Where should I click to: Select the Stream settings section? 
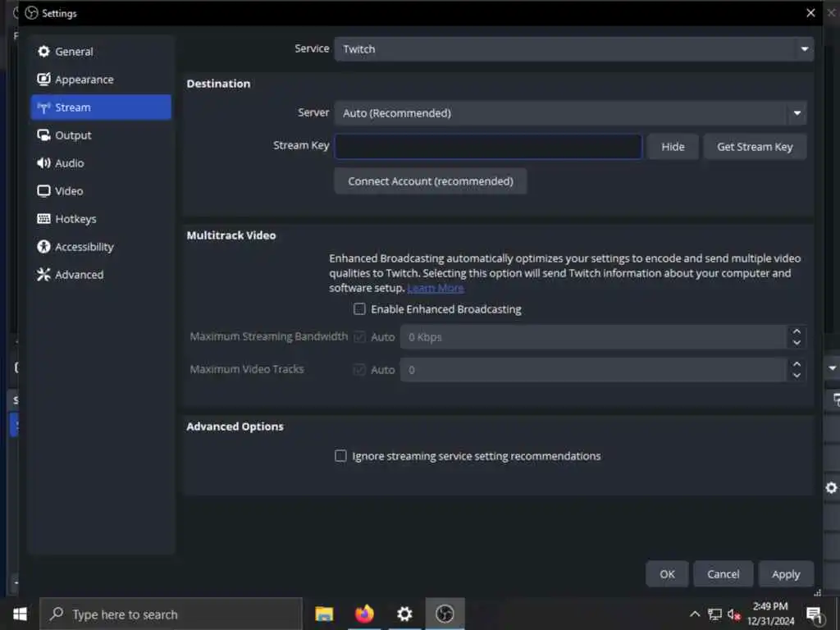click(x=101, y=107)
